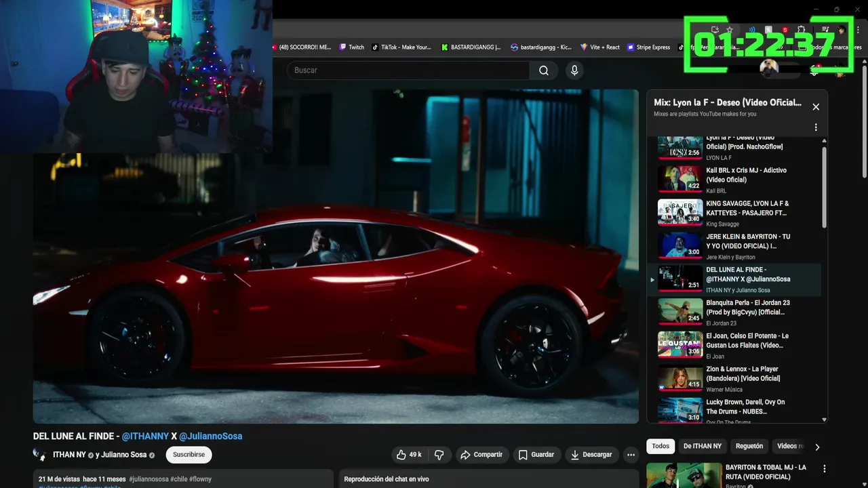The width and height of the screenshot is (868, 488).
Task: Subscribe using the Suscribirse button
Action: [x=189, y=455]
